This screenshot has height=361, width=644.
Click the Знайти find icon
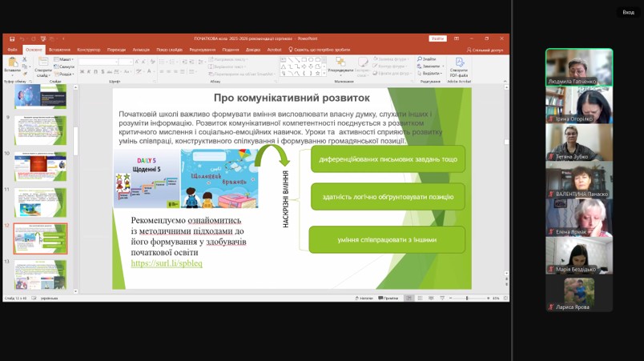[427, 59]
